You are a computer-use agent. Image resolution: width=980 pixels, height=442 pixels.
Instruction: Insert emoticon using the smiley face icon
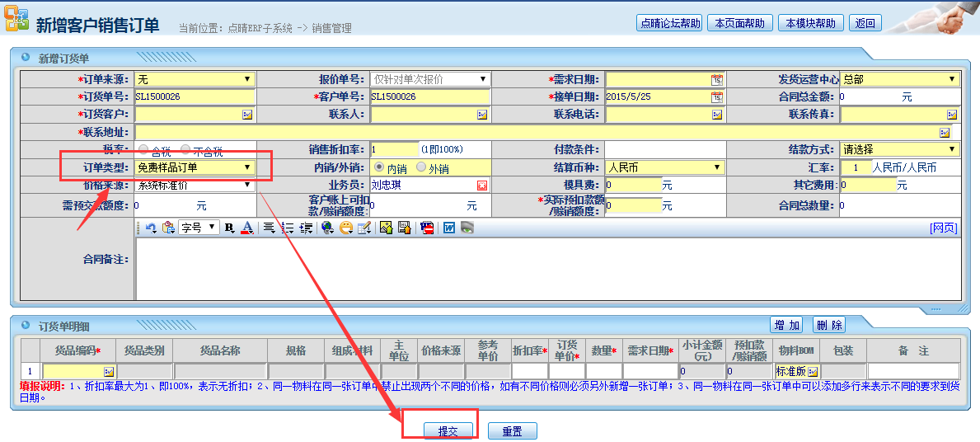(346, 228)
